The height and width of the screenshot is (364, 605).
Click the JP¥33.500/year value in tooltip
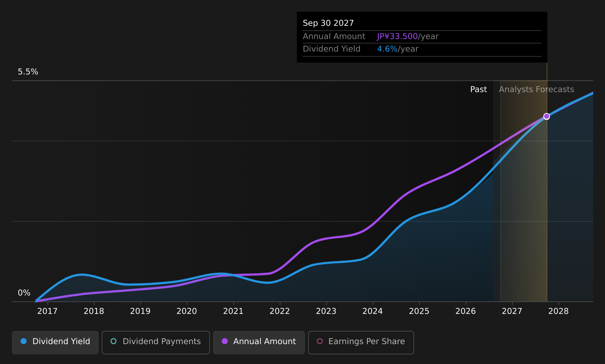click(408, 36)
